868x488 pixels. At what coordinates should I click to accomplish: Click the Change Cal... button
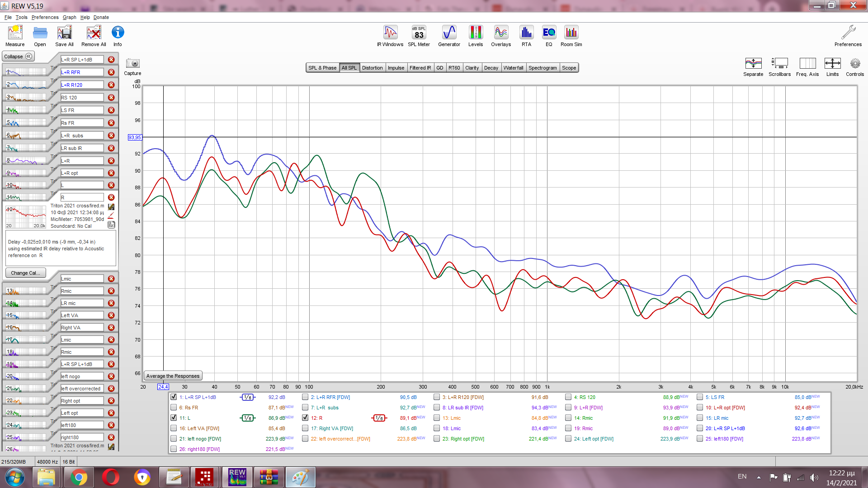tap(25, 273)
